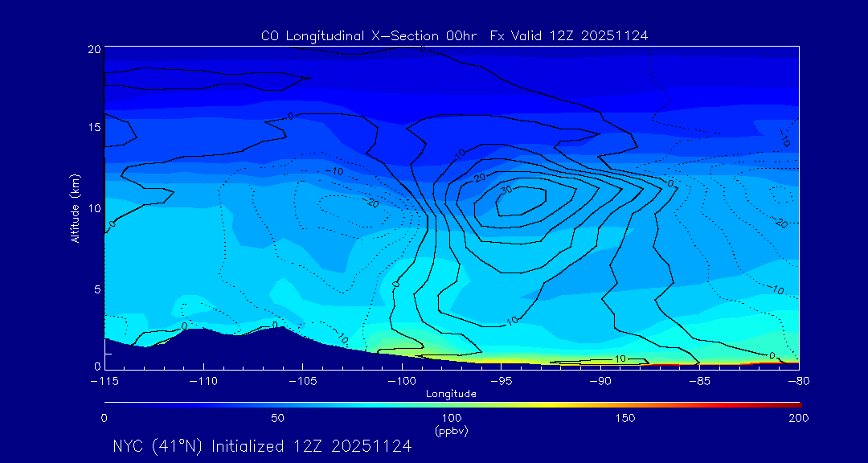Select the 30 contour label at plot center
868x463 pixels.
[506, 190]
